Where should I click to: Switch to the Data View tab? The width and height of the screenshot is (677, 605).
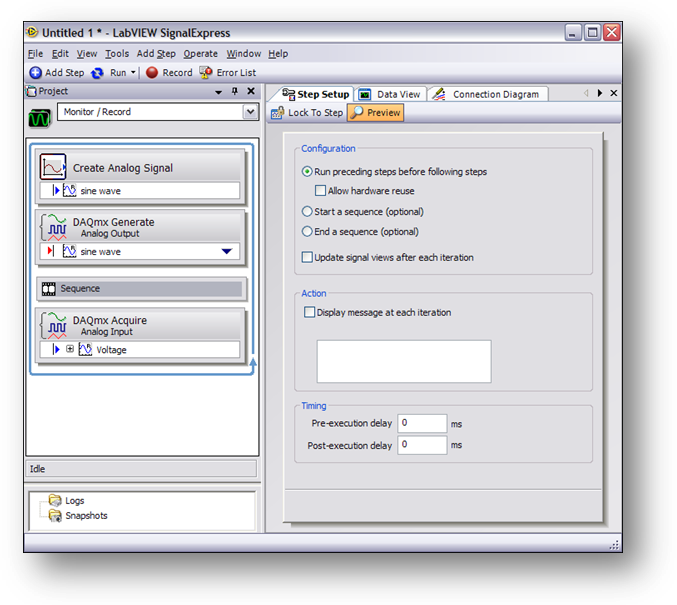[x=391, y=94]
